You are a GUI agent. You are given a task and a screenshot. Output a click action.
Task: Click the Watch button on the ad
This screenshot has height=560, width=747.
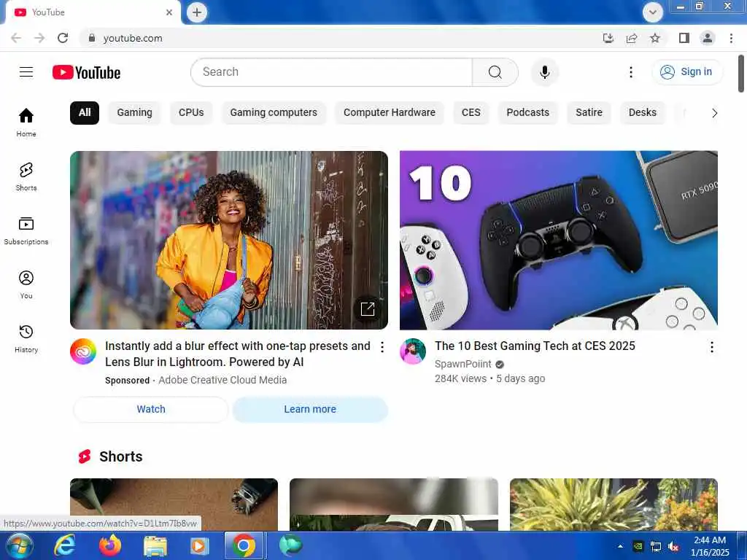click(x=151, y=410)
